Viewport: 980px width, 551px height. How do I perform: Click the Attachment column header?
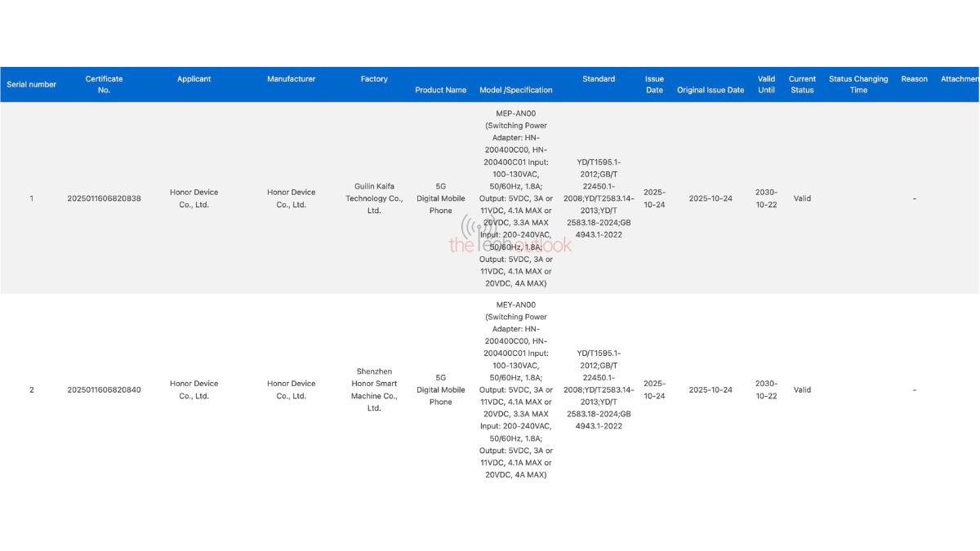(960, 78)
